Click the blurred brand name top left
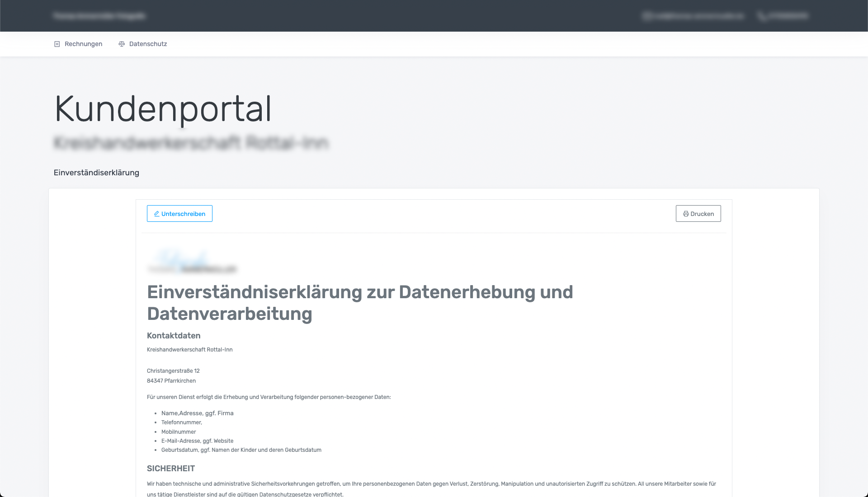The image size is (868, 497). [99, 16]
